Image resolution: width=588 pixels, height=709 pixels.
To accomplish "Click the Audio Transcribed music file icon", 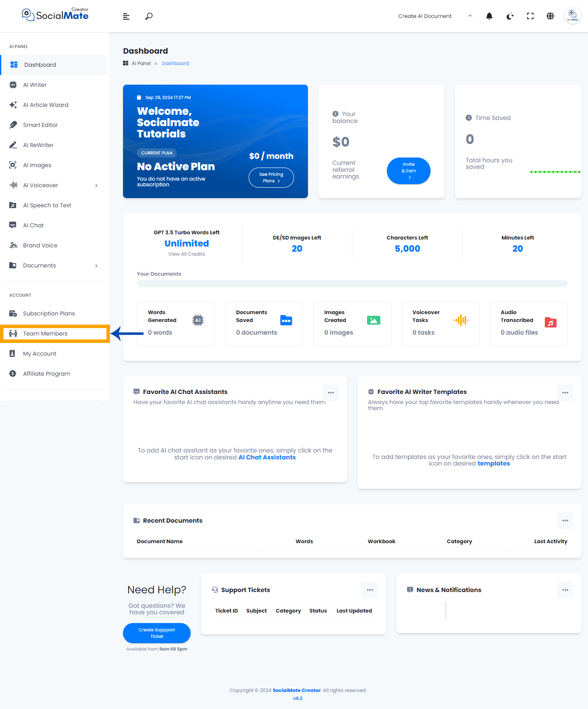I will pos(551,323).
